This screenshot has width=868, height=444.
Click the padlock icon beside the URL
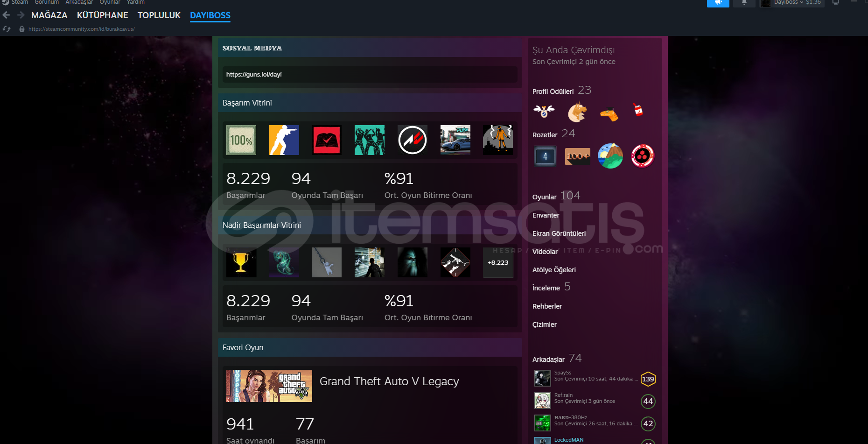coord(22,29)
